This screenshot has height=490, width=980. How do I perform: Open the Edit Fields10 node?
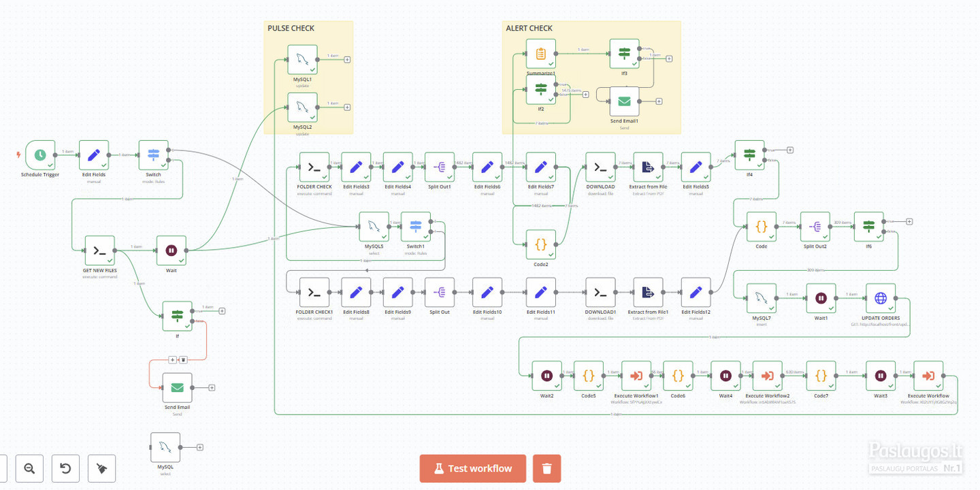pyautogui.click(x=487, y=293)
